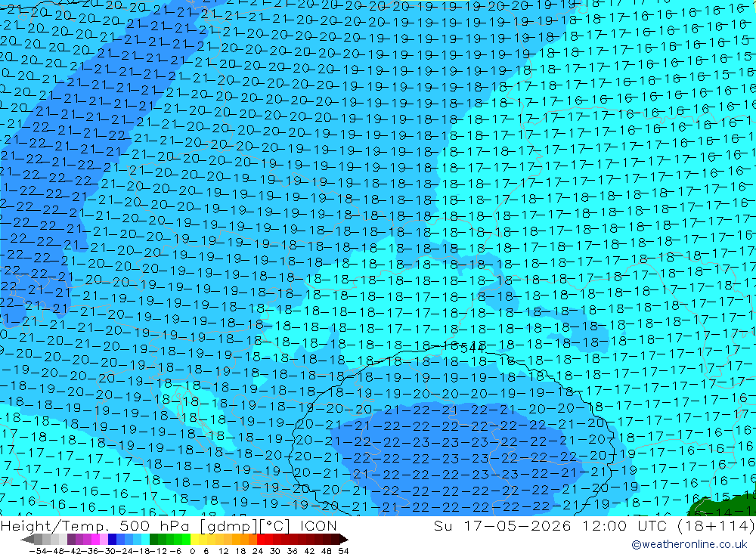Select the dark purple swatch near -42
The width and height of the screenshot is (756, 554).
[71, 540]
